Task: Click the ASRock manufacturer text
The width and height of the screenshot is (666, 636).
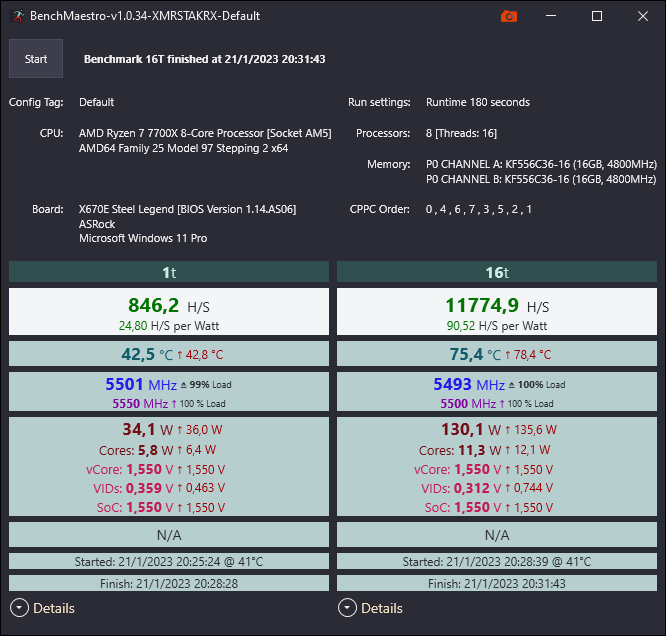Action: 97,224
